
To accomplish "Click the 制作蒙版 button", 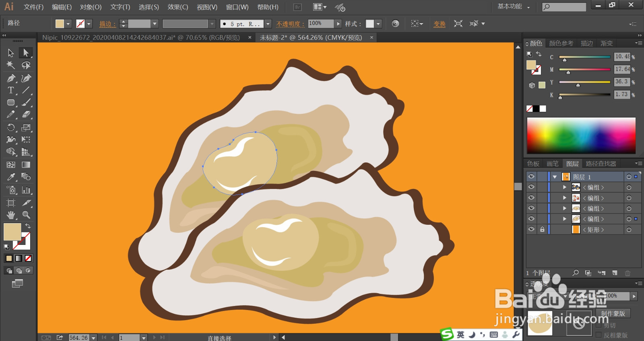I will pos(613,313).
